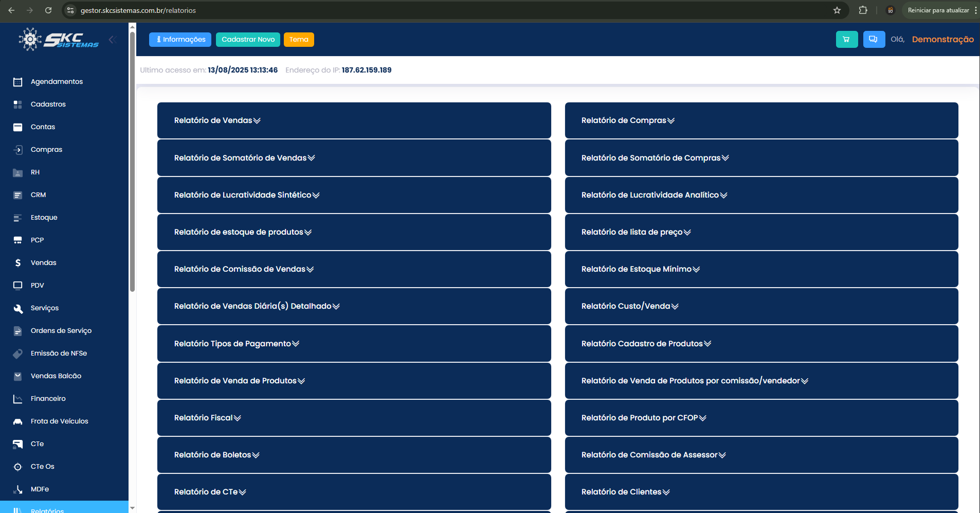Screen dimensions: 980x513
Task: Open the chat messages icon button
Action: coord(874,40)
